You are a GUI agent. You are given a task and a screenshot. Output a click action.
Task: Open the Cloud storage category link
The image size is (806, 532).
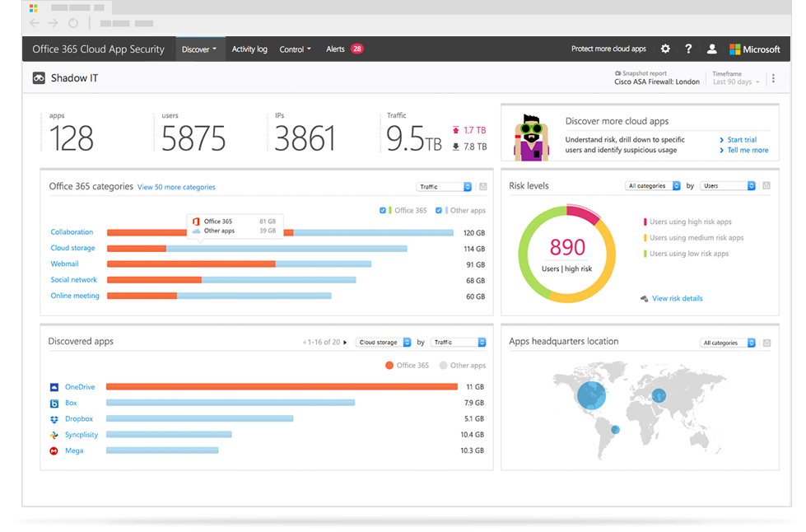(72, 248)
